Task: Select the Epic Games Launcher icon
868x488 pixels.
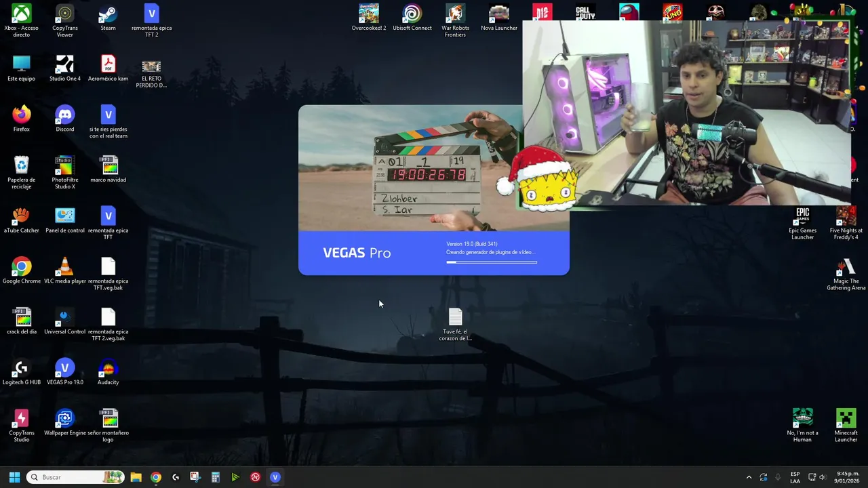Action: coord(803,224)
